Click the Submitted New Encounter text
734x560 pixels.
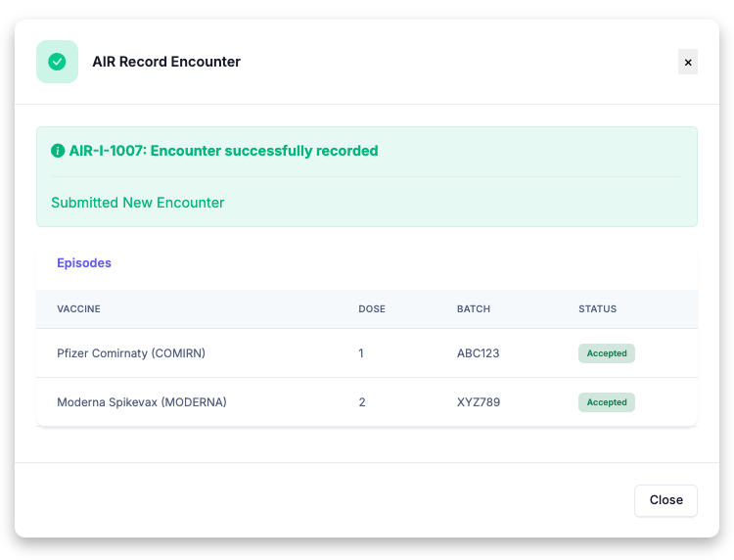(138, 203)
